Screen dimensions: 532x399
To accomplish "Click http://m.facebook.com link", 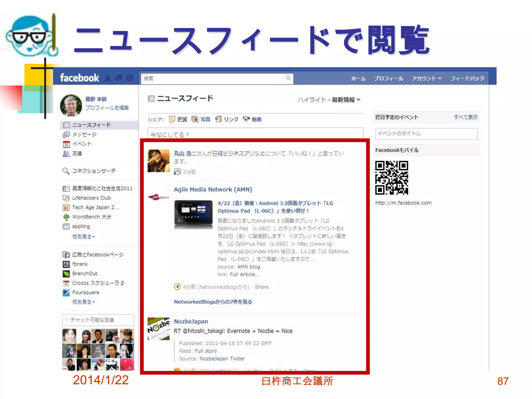I will pos(403,203).
